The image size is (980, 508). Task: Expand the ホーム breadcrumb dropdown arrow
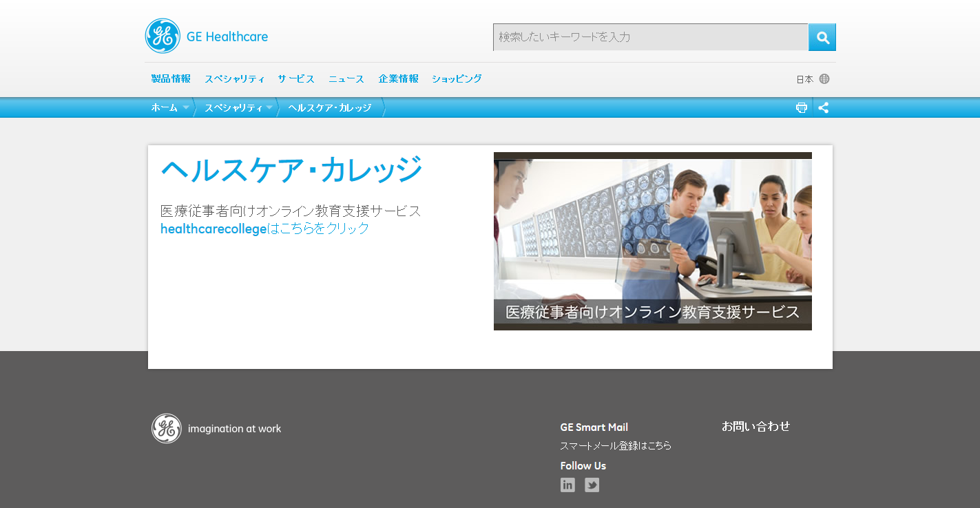point(186,107)
